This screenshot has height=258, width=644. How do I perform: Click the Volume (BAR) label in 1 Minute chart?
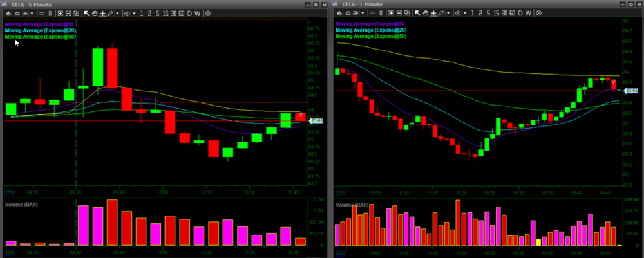tap(352, 205)
